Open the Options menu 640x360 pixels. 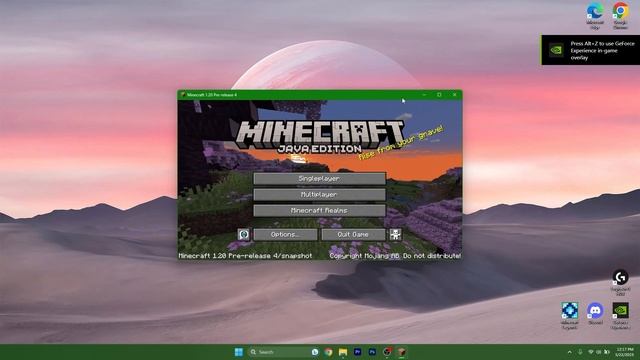click(x=285, y=234)
